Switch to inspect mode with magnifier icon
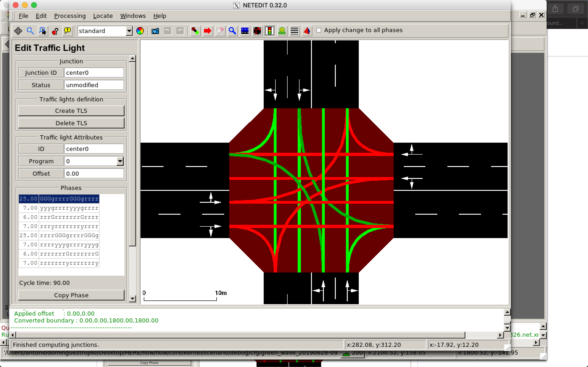588x367 pixels. 232,31
